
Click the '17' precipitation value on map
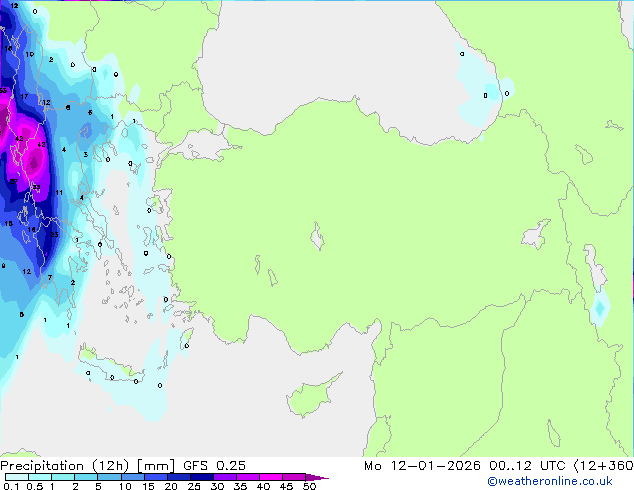click(x=24, y=96)
